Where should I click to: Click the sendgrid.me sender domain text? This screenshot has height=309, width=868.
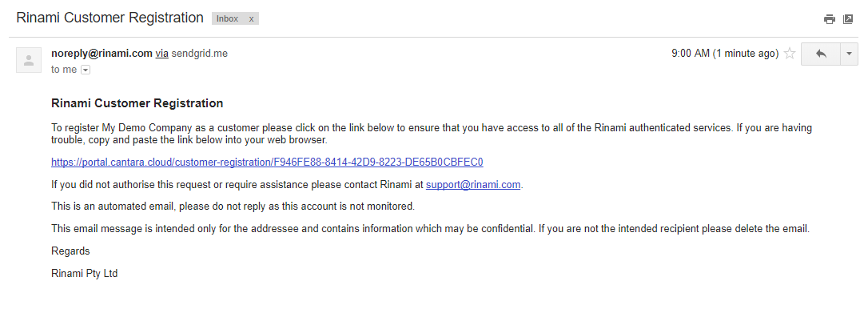199,54
